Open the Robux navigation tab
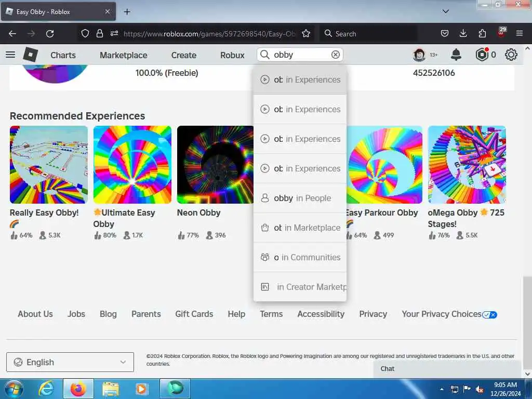The image size is (532, 399). click(x=232, y=55)
